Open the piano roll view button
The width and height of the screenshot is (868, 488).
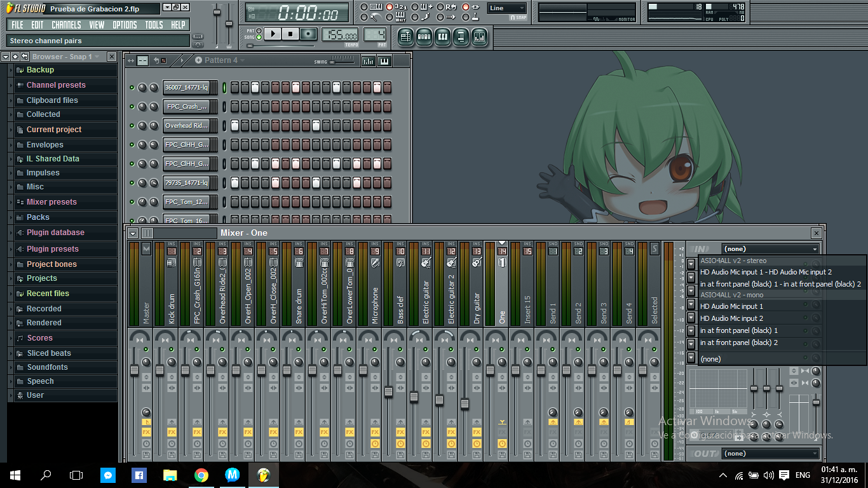pyautogui.click(x=442, y=37)
